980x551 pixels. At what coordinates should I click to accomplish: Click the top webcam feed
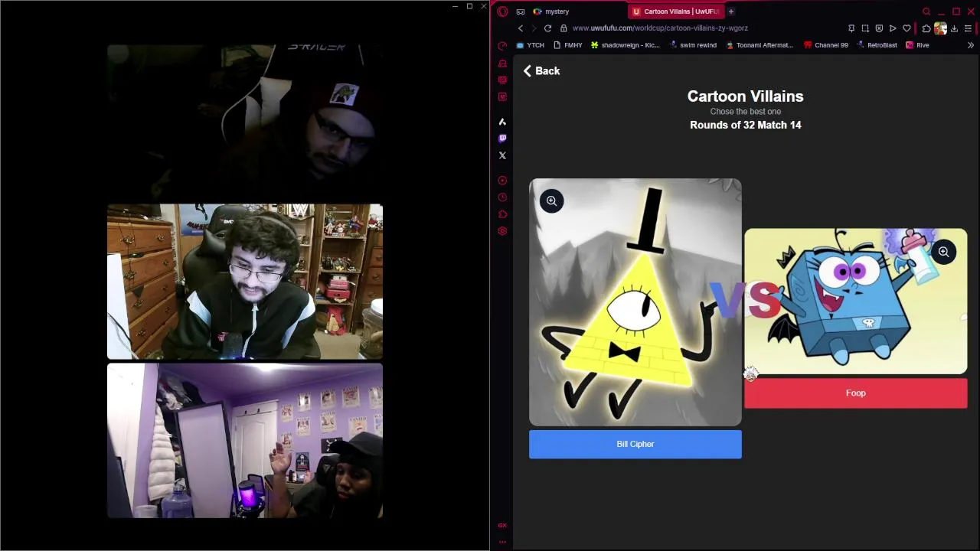point(245,122)
